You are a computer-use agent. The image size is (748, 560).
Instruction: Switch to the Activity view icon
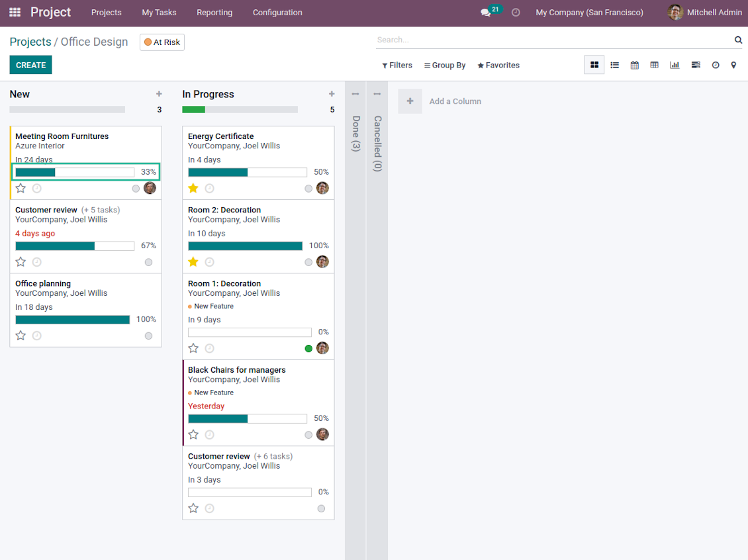point(716,65)
